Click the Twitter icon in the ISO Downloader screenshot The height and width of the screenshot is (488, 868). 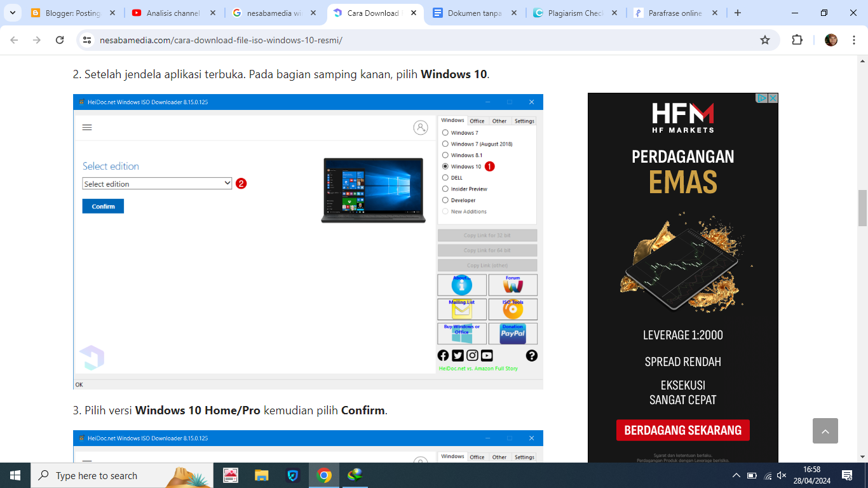pos(458,356)
